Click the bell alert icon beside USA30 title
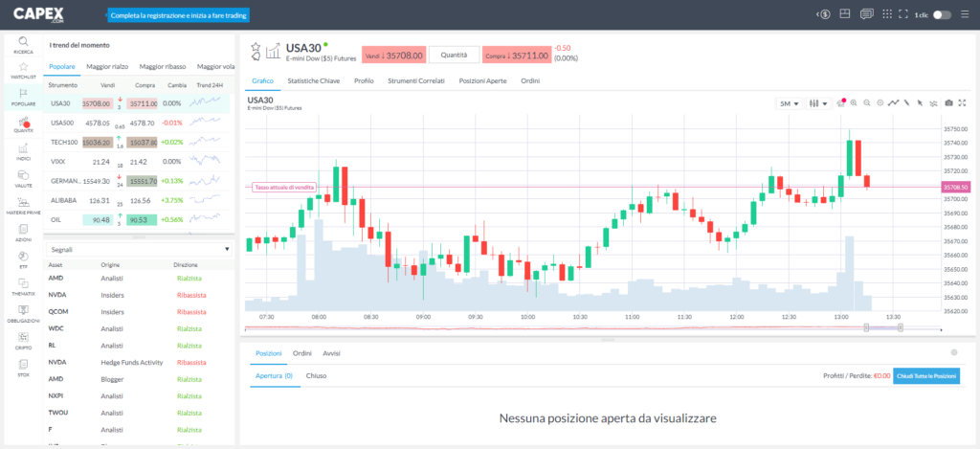This screenshot has width=980, height=449. pyautogui.click(x=255, y=57)
